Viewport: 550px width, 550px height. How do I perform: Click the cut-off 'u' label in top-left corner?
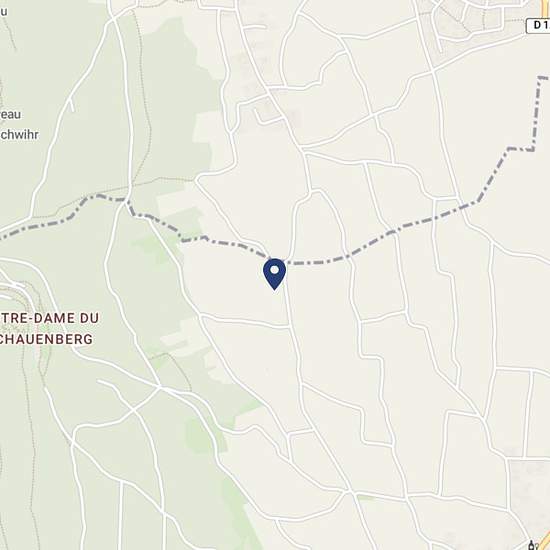4,12
